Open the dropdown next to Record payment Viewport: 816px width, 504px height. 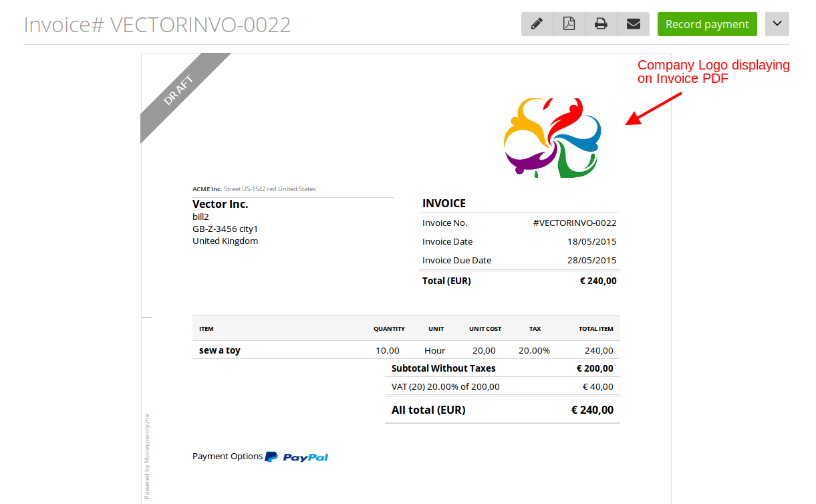777,24
